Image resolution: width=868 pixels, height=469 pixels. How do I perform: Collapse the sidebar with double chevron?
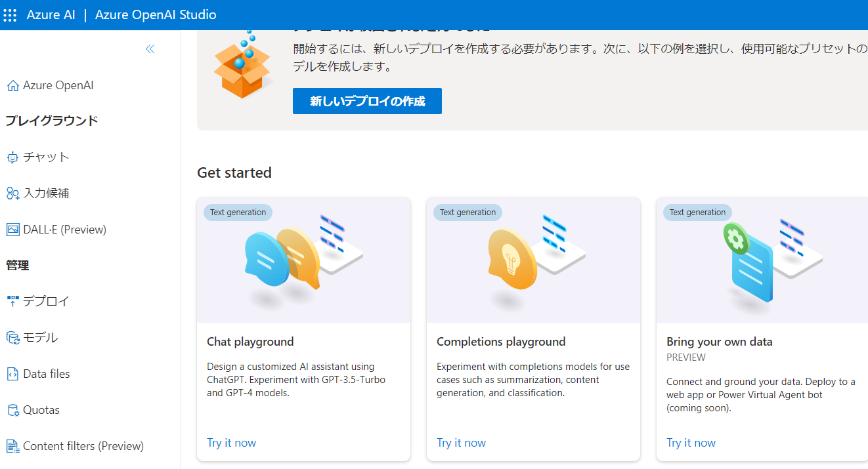pyautogui.click(x=150, y=49)
